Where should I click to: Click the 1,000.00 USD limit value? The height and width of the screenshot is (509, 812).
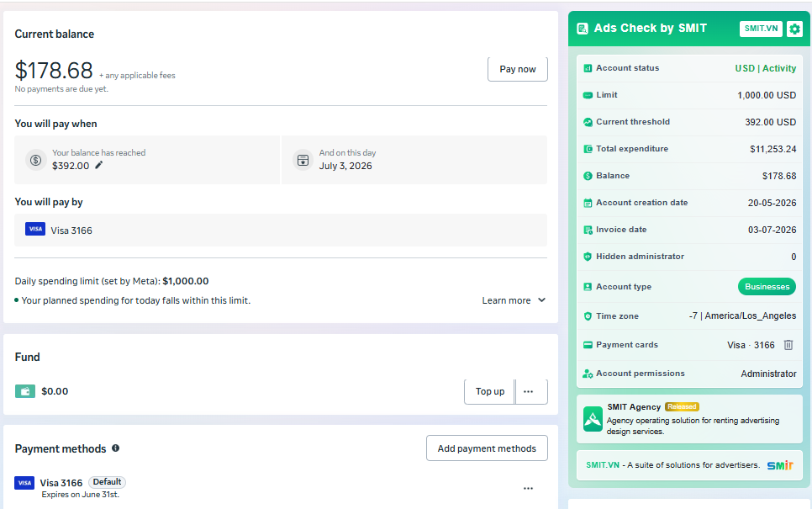pyautogui.click(x=767, y=95)
